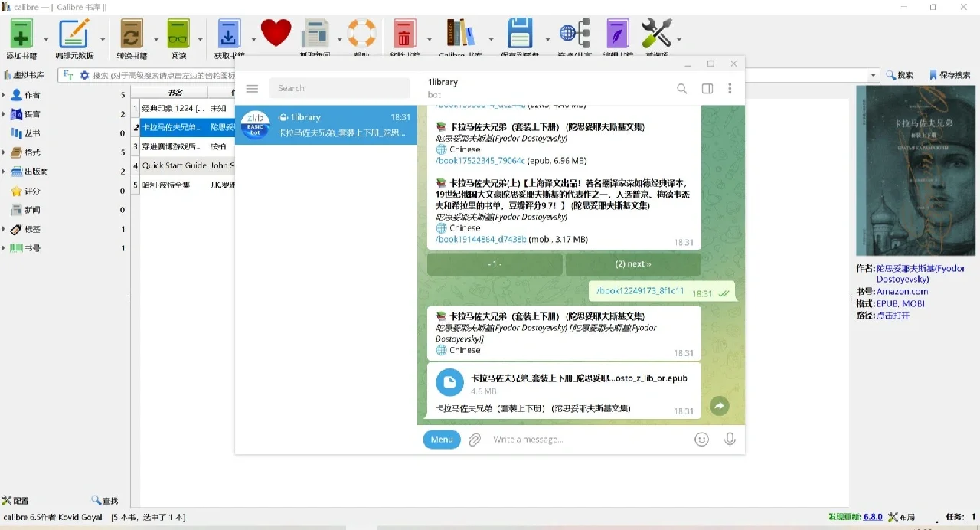This screenshot has width=980, height=530.
Task: Click the advanced search gear icon
Action: click(x=84, y=75)
